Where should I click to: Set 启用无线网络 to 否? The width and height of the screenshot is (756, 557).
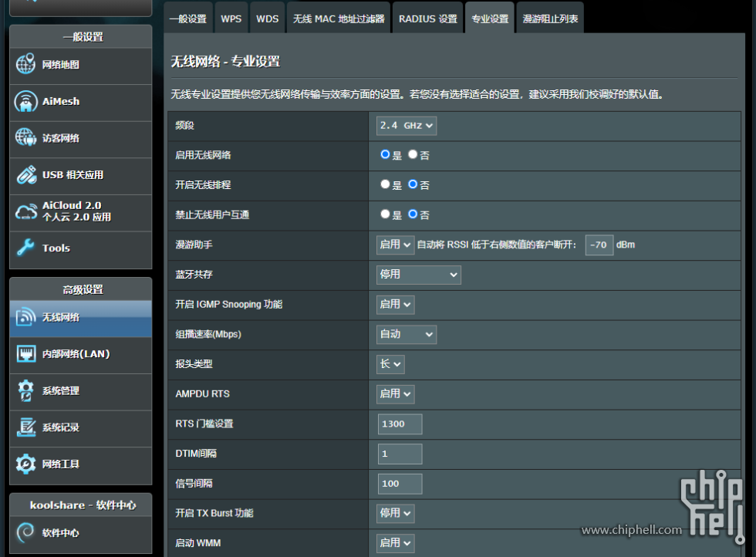pos(413,154)
